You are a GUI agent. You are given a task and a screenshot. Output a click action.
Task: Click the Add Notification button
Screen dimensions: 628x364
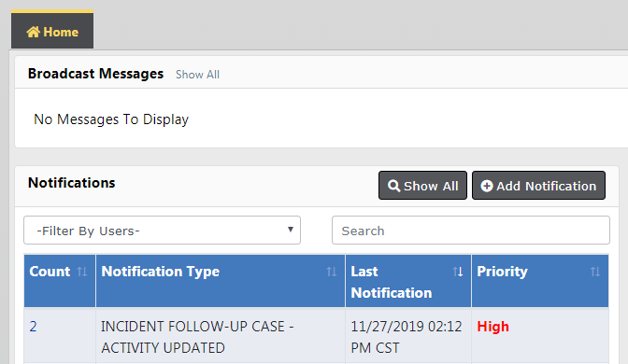click(538, 185)
